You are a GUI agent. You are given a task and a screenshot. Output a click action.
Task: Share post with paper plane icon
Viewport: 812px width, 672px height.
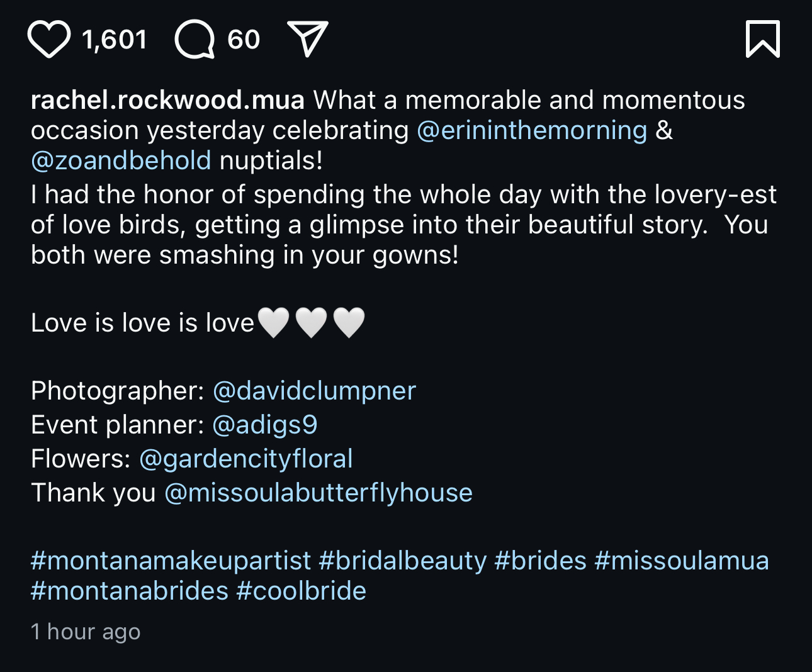pos(307,38)
